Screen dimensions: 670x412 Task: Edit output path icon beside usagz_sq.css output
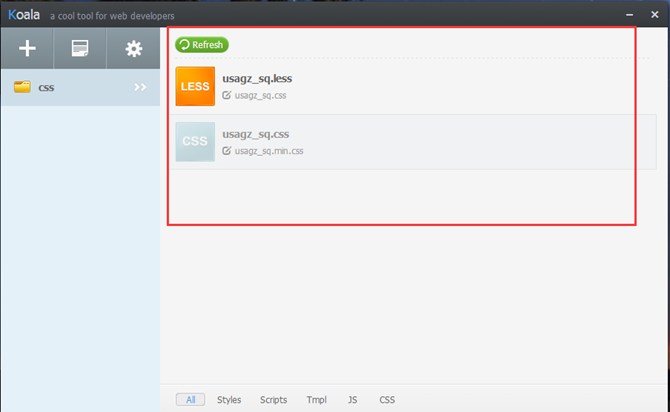226,95
